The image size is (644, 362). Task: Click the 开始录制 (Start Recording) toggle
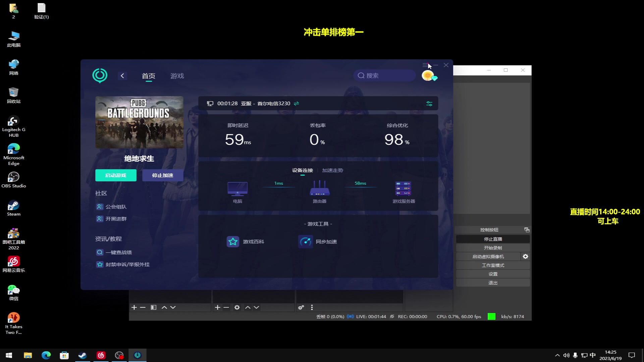(x=493, y=247)
